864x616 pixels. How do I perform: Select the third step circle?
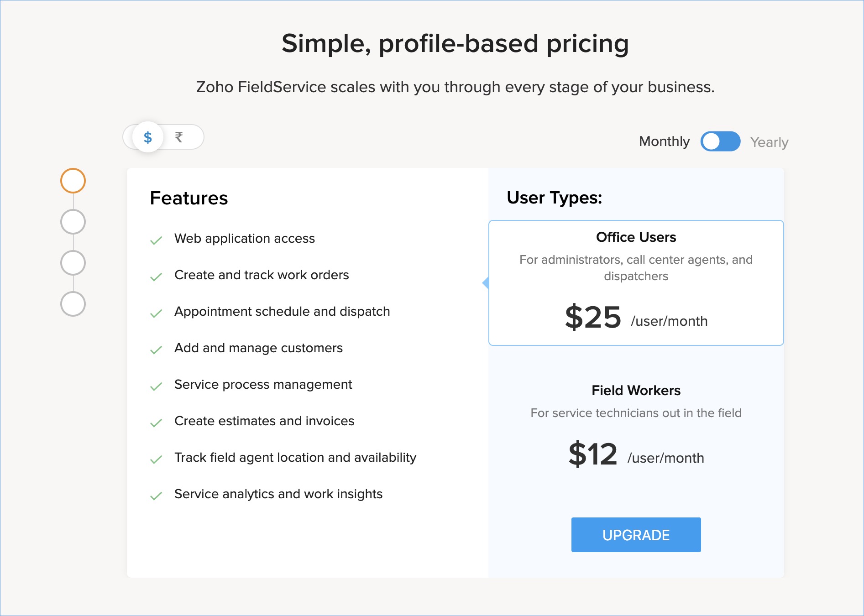coord(73,263)
